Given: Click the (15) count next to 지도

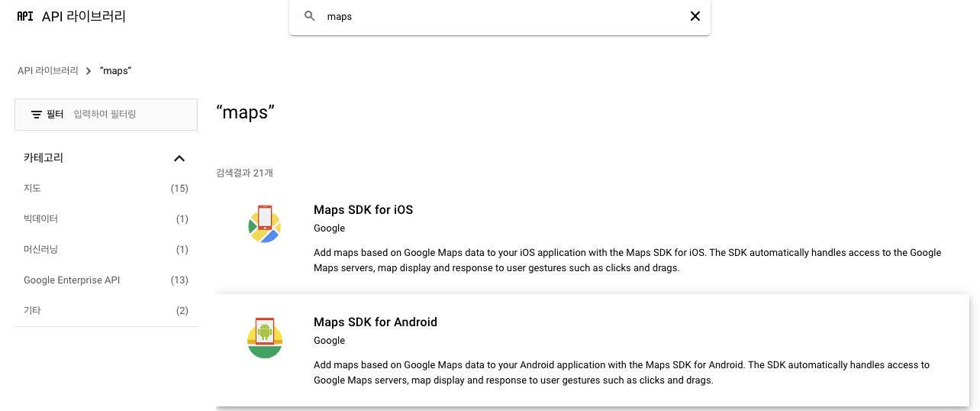Looking at the screenshot, I should click(179, 189).
